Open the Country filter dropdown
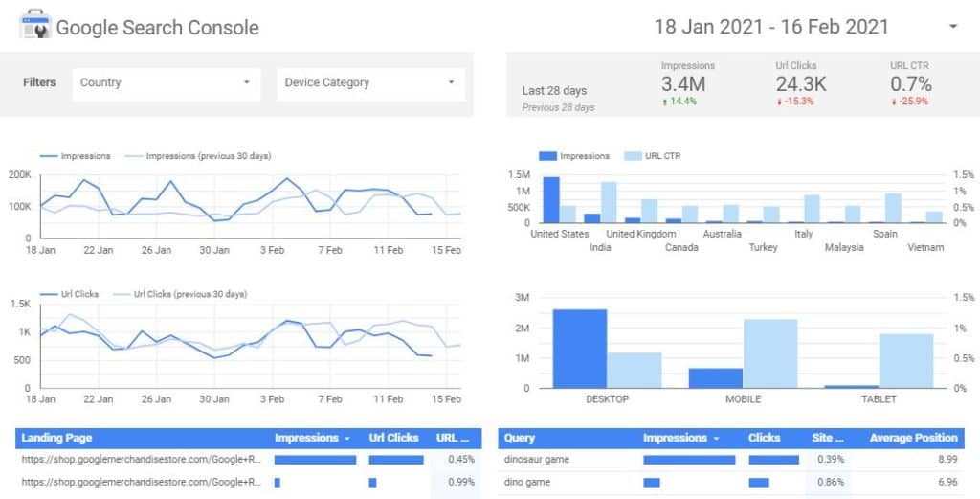Screen dimensions: 980x499 click(167, 84)
